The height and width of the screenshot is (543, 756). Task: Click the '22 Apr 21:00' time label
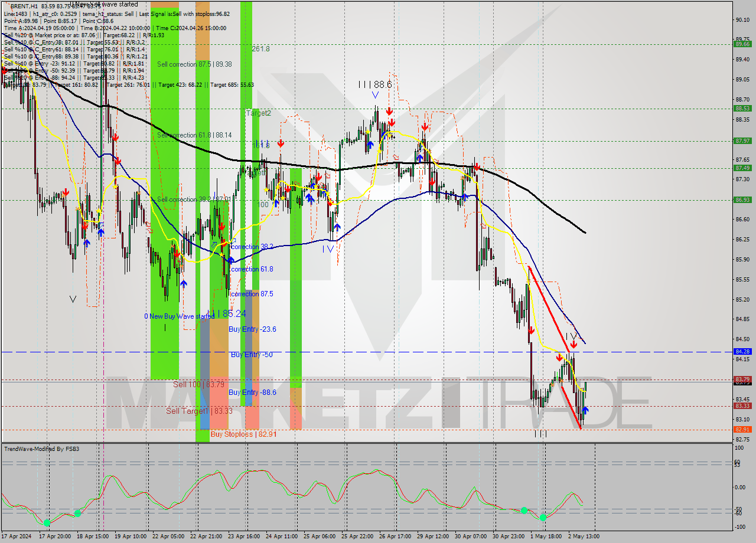(x=206, y=537)
